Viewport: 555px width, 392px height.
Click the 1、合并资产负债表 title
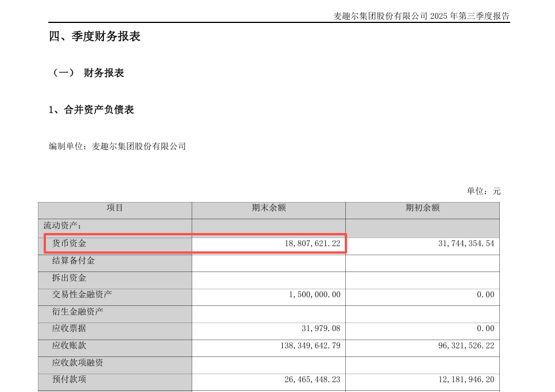click(x=91, y=110)
